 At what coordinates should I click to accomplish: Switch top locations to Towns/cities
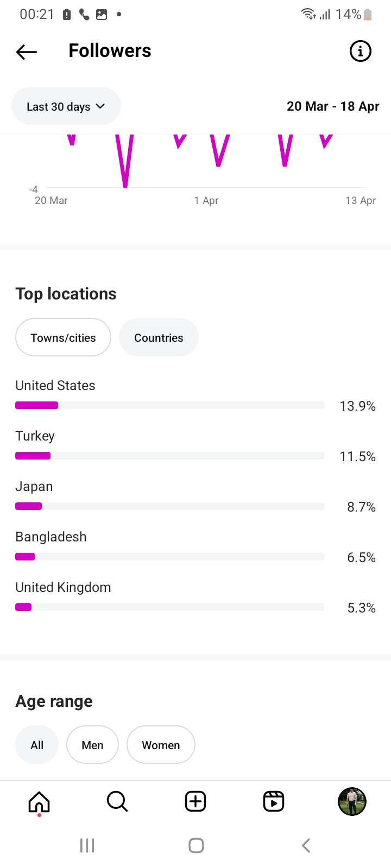tap(63, 337)
